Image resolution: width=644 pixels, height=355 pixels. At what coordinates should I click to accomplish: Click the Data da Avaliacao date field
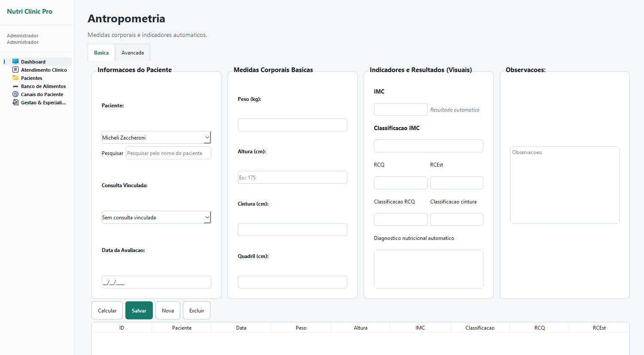tap(156, 282)
